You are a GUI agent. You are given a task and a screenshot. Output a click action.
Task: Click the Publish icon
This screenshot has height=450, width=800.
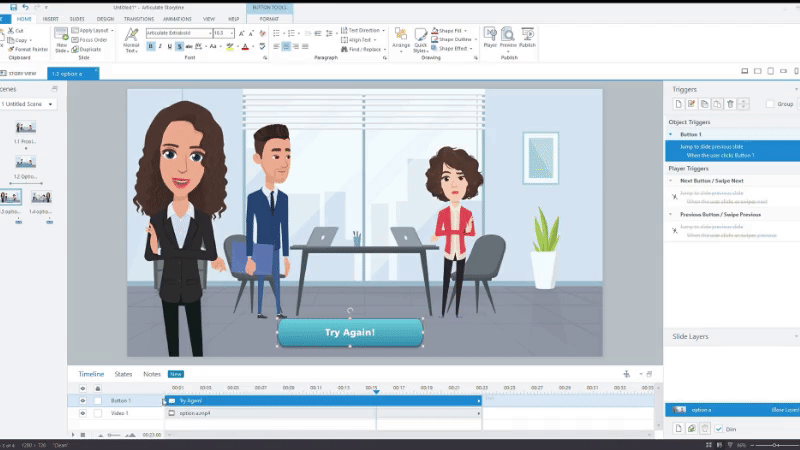click(x=527, y=37)
